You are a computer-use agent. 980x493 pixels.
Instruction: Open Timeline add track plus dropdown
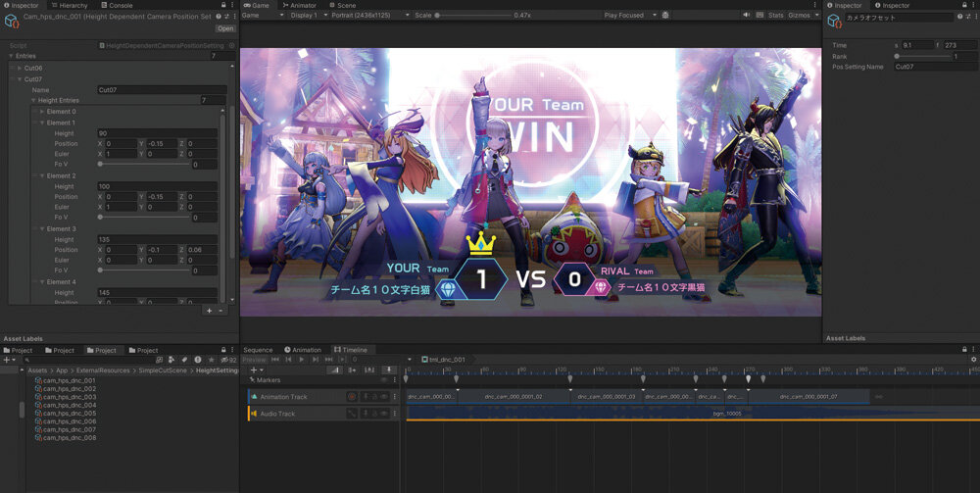pos(256,370)
